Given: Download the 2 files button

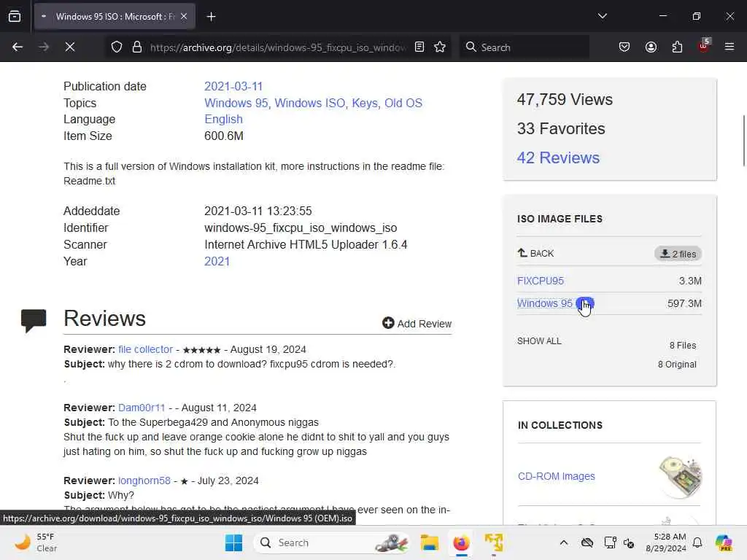Looking at the screenshot, I should (x=678, y=254).
